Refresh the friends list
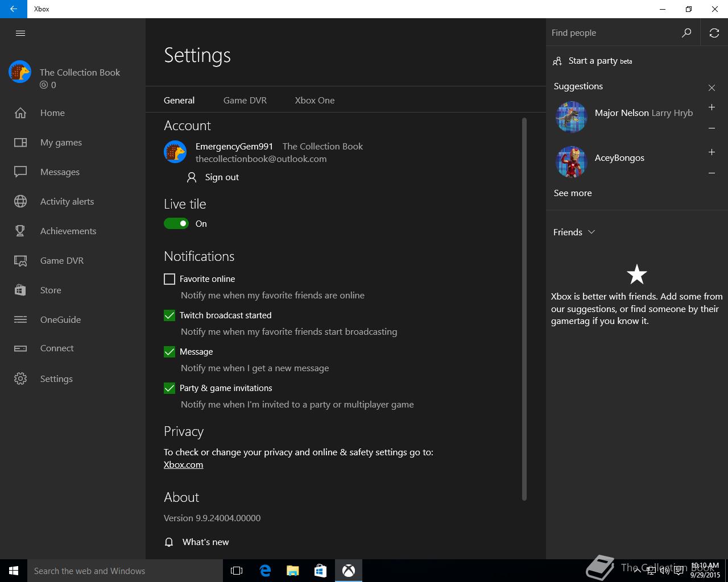Viewport: 728px width, 582px height. 714,33
